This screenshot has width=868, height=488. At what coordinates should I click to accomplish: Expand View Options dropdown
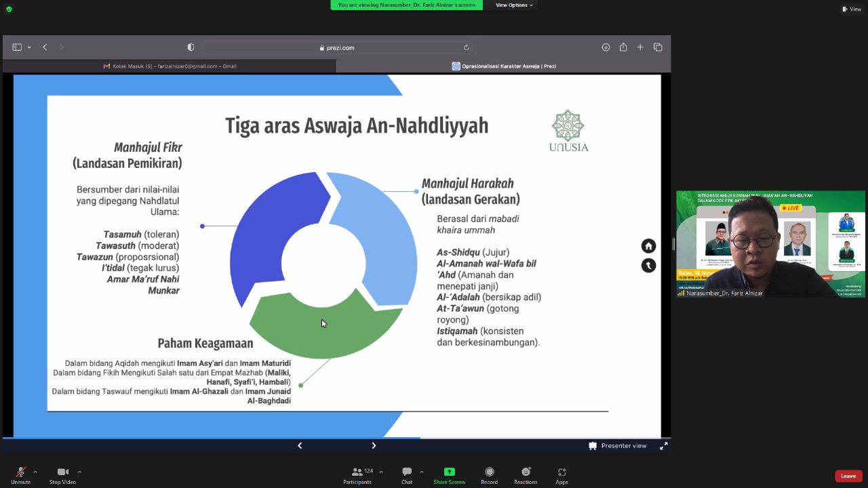[514, 5]
